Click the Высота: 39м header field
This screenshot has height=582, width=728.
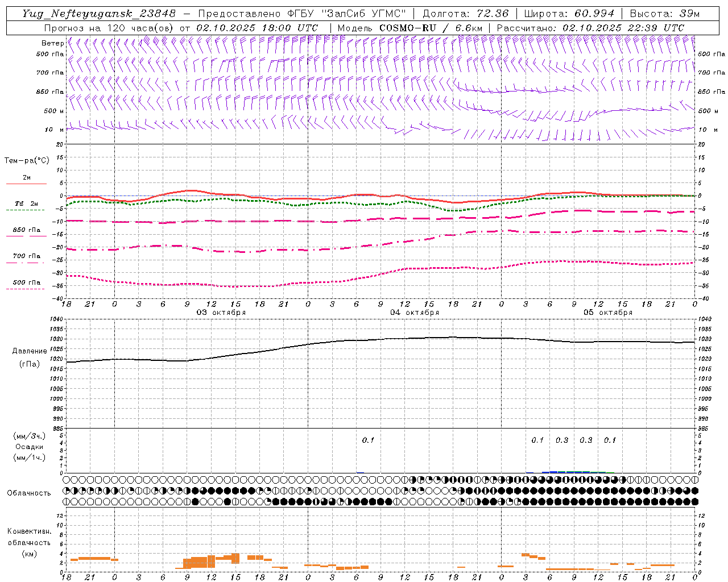point(664,14)
